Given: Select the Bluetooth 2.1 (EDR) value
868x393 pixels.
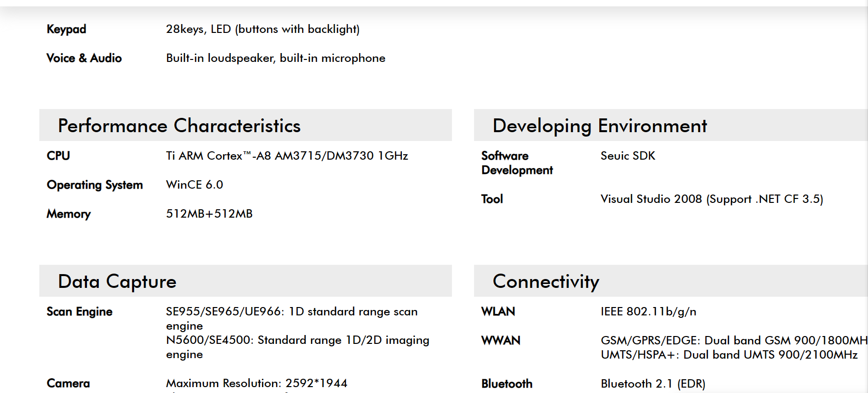Looking at the screenshot, I should pos(653,384).
